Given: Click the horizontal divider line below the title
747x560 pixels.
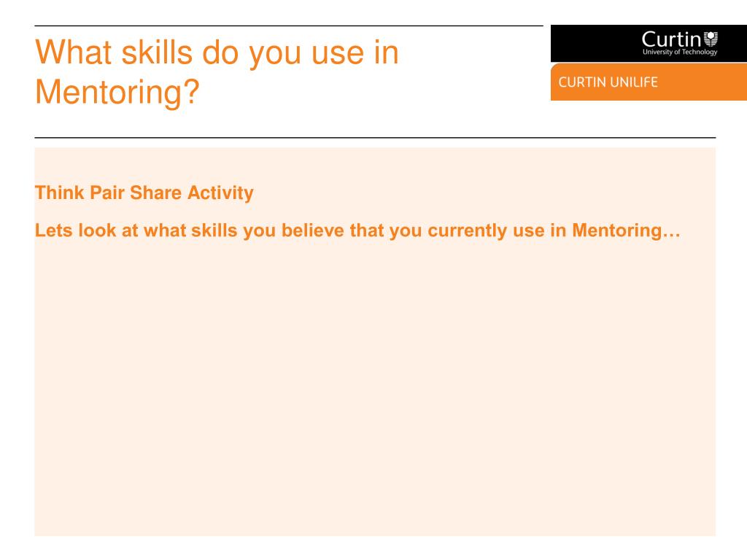Looking at the screenshot, I should [x=375, y=138].
